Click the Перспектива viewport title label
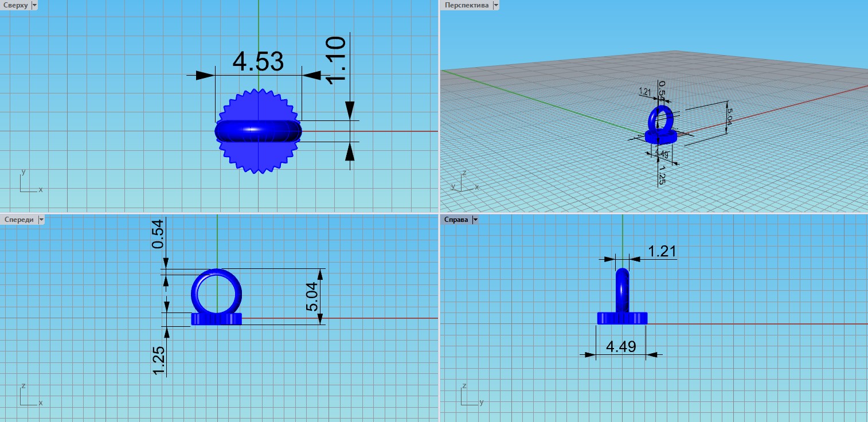Image resolution: width=868 pixels, height=422 pixels. tap(466, 5)
